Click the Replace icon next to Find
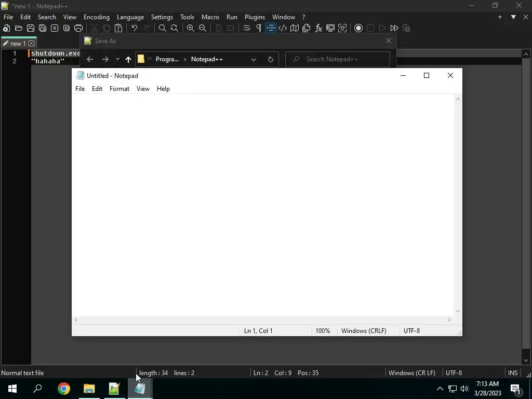 click(175, 28)
